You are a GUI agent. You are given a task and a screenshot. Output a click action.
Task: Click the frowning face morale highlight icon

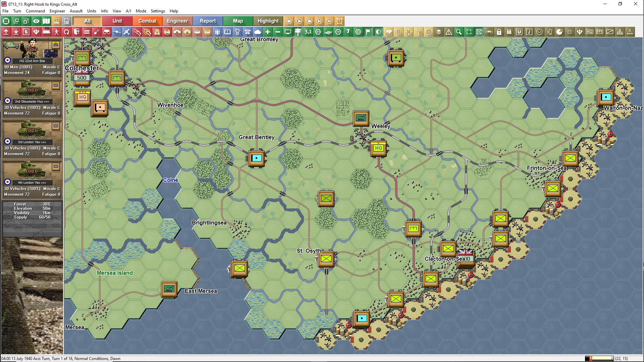point(539,32)
